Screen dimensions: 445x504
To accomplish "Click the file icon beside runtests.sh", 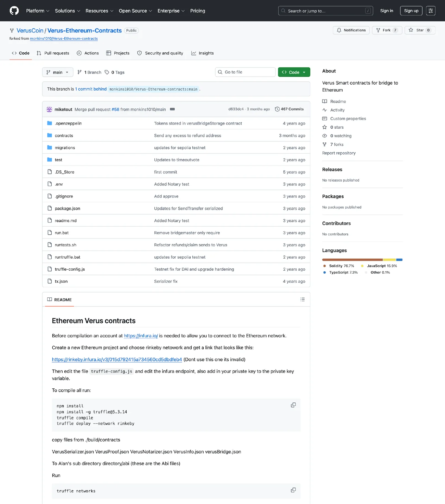I will [x=50, y=245].
